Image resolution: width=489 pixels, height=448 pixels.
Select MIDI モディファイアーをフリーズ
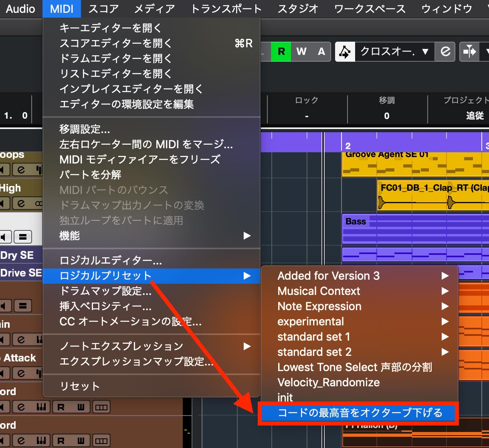pyautogui.click(x=152, y=159)
